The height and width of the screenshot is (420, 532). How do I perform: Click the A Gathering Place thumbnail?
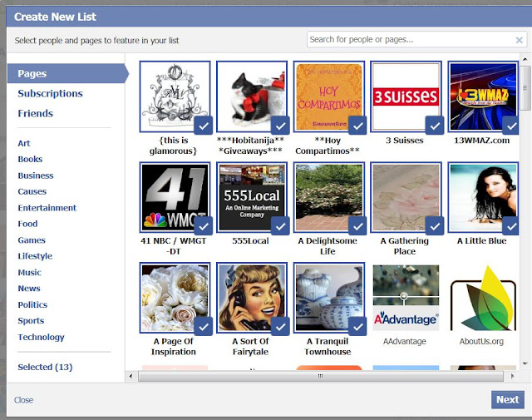(406, 197)
